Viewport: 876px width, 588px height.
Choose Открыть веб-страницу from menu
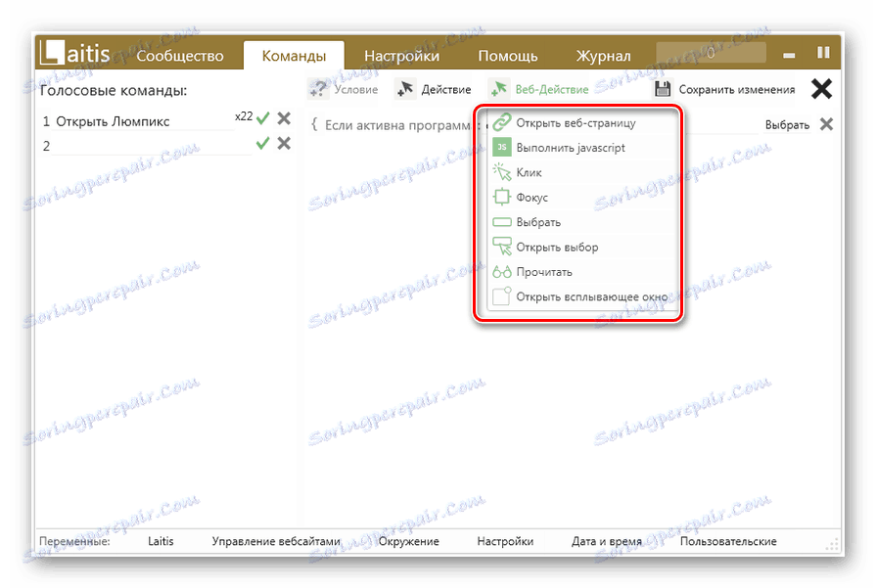pos(582,123)
